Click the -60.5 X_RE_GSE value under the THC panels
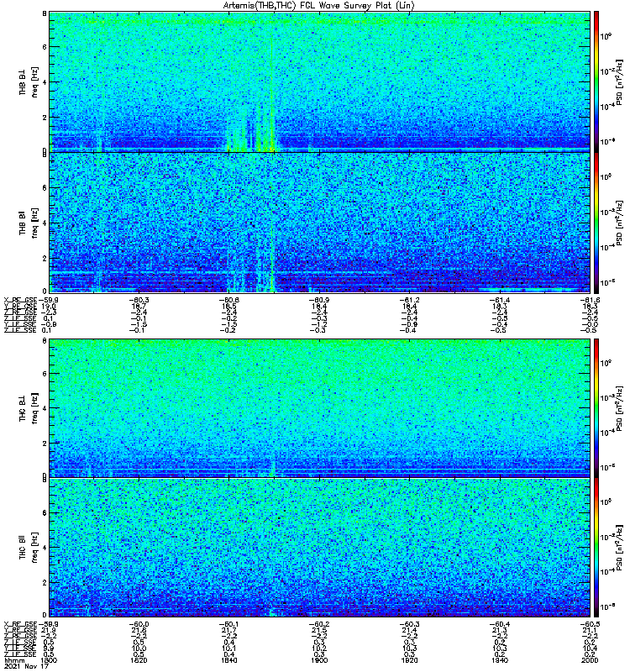 tap(590, 624)
